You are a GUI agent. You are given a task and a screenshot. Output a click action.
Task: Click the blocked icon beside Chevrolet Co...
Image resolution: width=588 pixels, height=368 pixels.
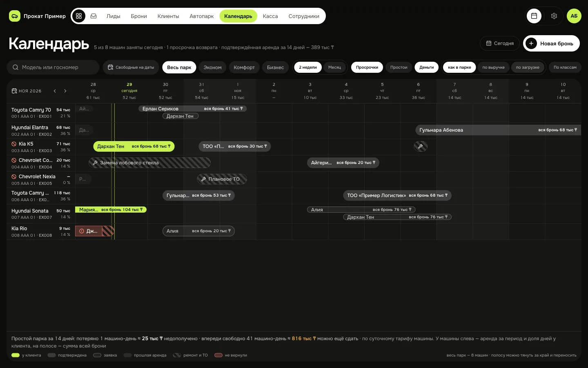click(14, 160)
